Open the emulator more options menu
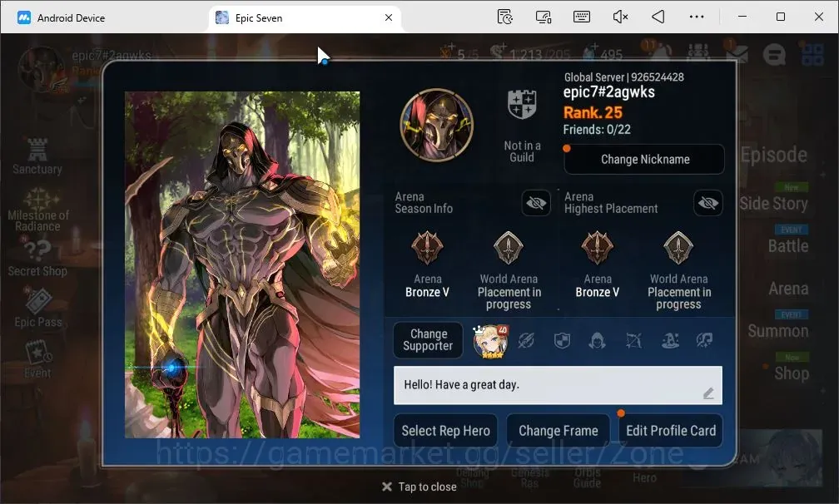 (697, 17)
